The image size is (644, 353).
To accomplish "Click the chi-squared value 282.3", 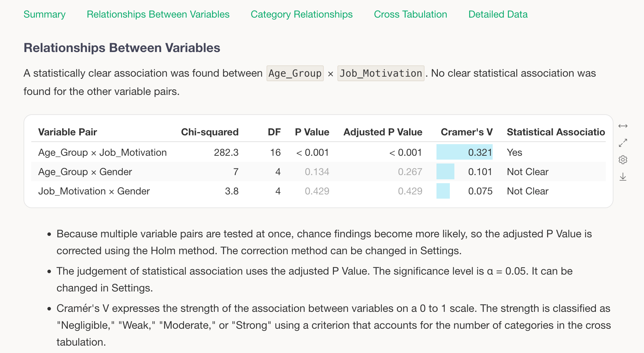I will coord(226,153).
